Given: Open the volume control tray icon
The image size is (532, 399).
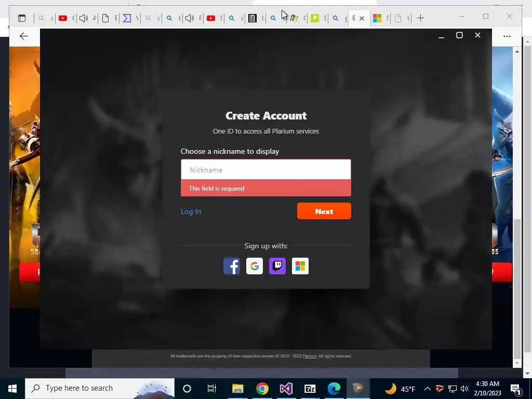Looking at the screenshot, I should (464, 389).
